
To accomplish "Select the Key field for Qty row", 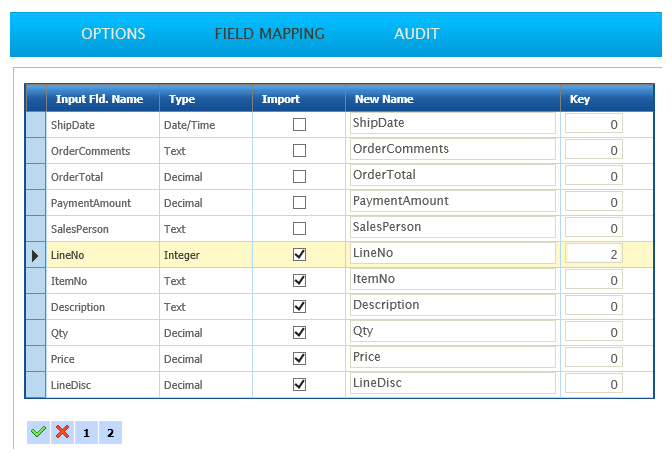I will [594, 332].
